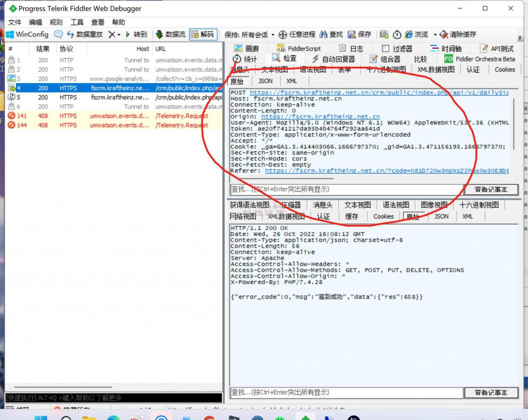Click 查看记事本 button in response pane

[490, 393]
